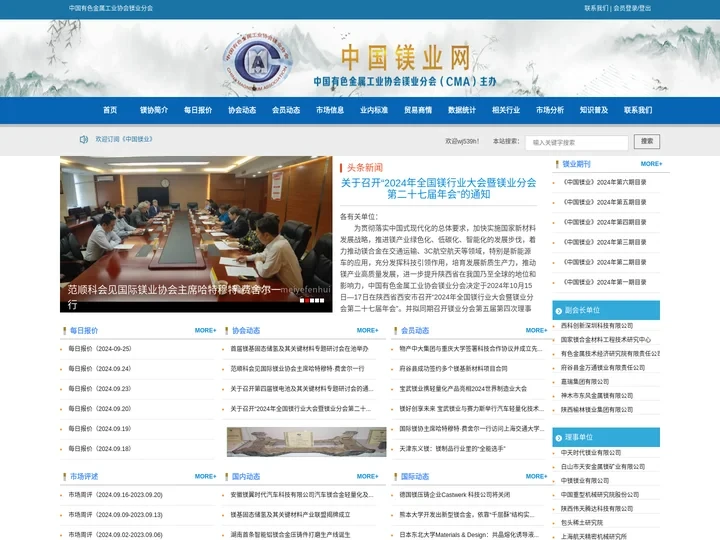
Task: Open 会员动态 in the navigation bar
Action: pos(286,110)
